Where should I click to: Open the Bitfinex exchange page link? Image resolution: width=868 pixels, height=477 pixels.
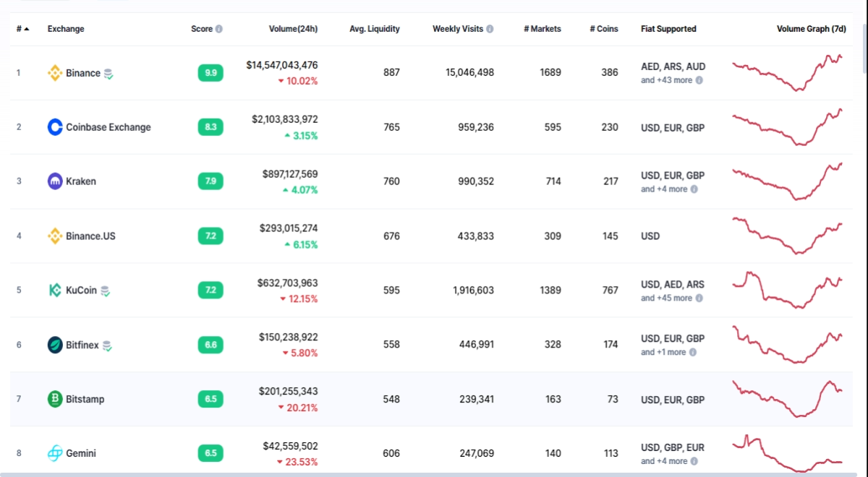82,345
